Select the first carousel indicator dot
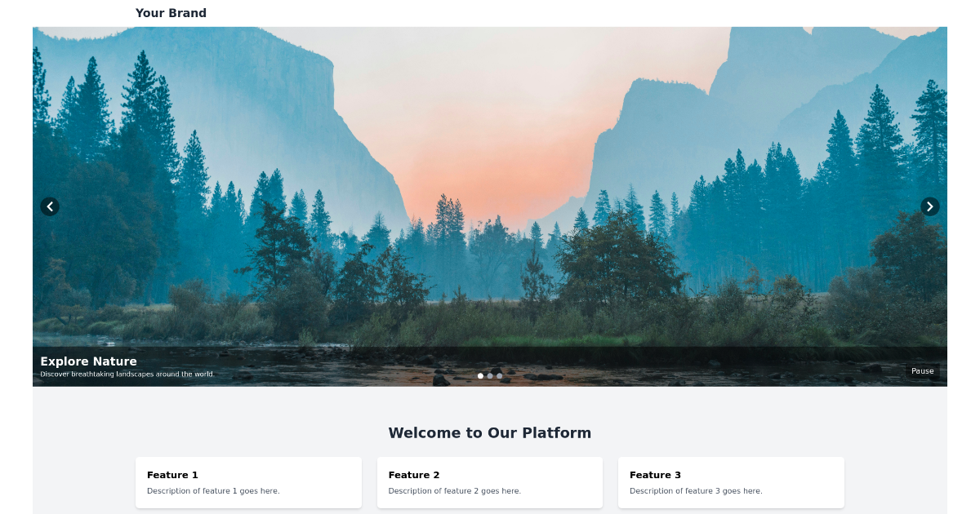 pyautogui.click(x=480, y=376)
